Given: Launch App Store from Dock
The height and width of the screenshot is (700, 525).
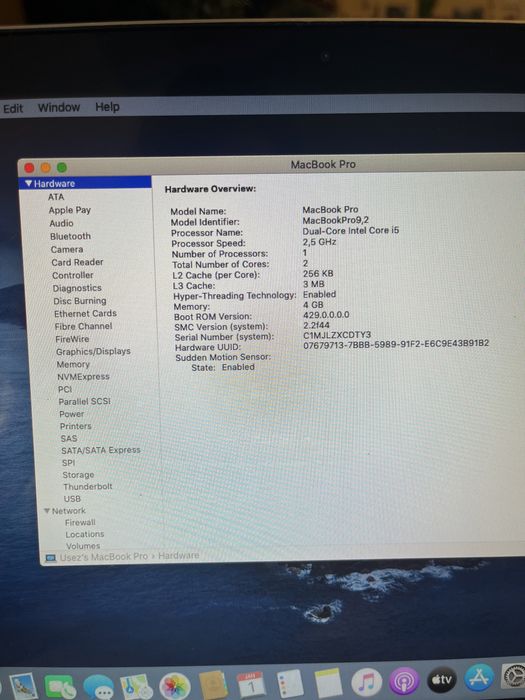Looking at the screenshot, I should pyautogui.click(x=479, y=678).
